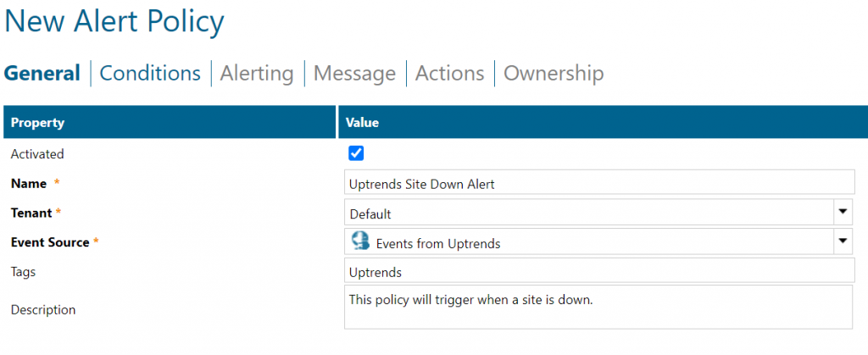The height and width of the screenshot is (355, 868).
Task: Go to the Alerting tab
Action: pyautogui.click(x=257, y=74)
